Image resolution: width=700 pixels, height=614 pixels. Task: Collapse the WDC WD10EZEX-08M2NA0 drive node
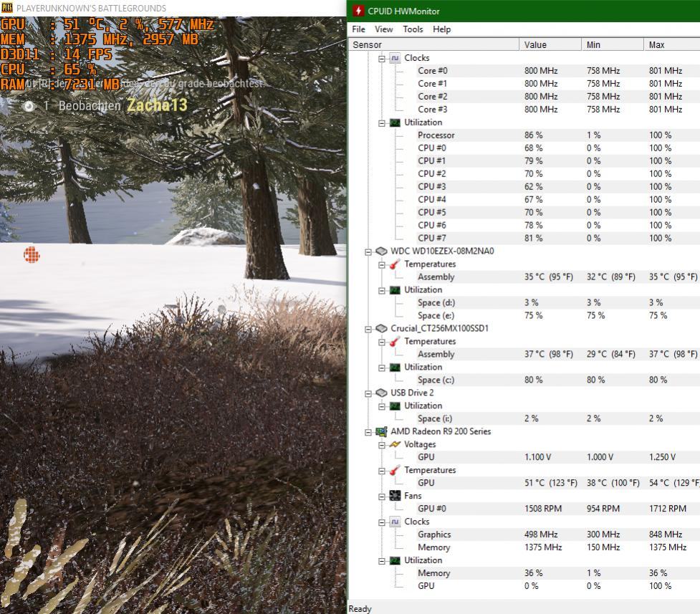coord(368,252)
